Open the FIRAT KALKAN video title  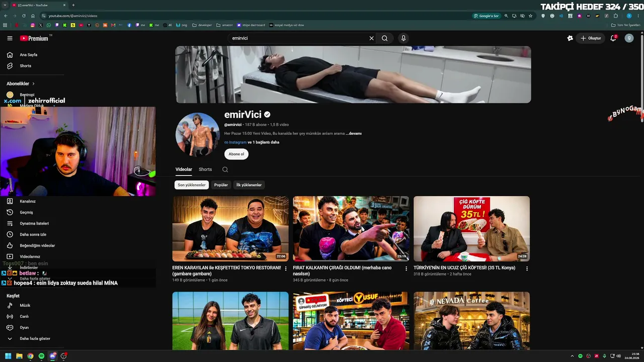point(342,270)
